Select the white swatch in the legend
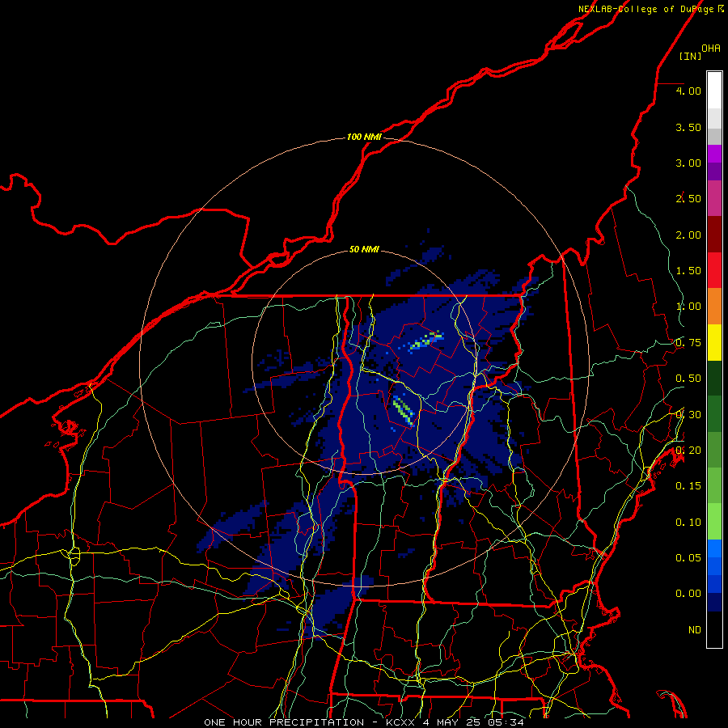Viewport: 728px width, 728px height. click(714, 91)
